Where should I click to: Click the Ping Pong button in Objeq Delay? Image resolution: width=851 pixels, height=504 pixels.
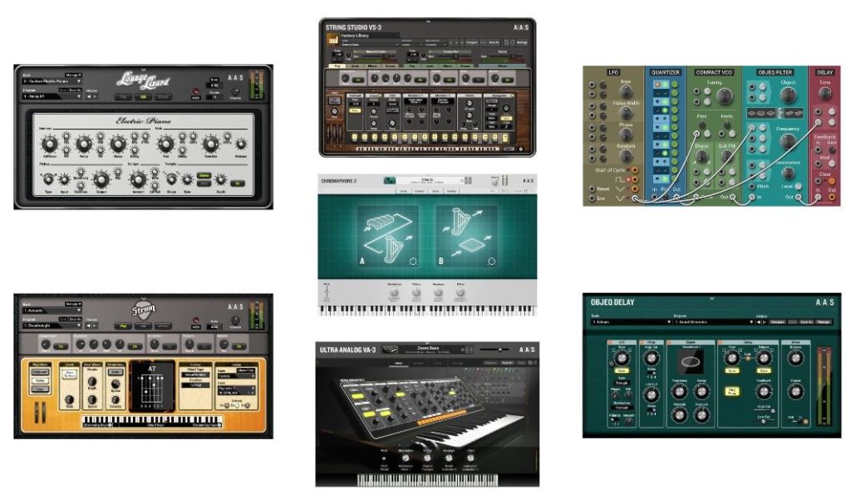click(x=732, y=391)
